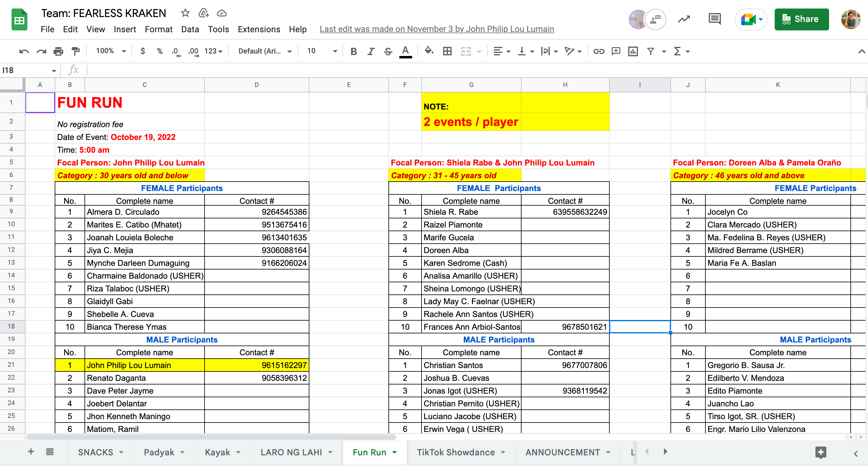Click the paint format roller icon
The image size is (868, 466).
click(75, 51)
